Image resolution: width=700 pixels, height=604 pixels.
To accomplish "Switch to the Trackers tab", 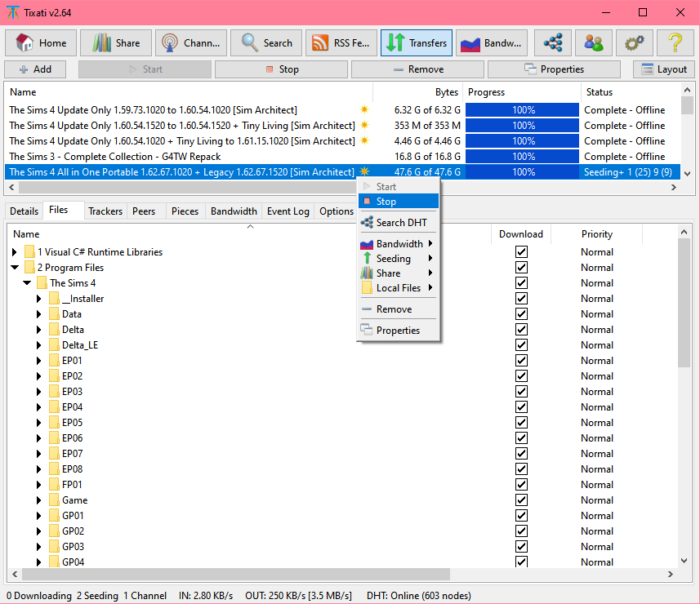I will (105, 211).
